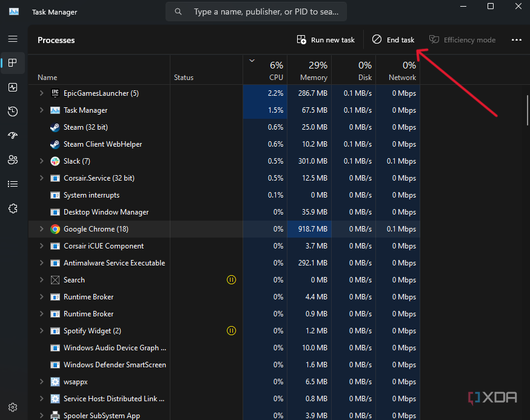Expand Corsair.Service (32 bit) row
Viewport: 530px width, 420px height.
tap(42, 178)
